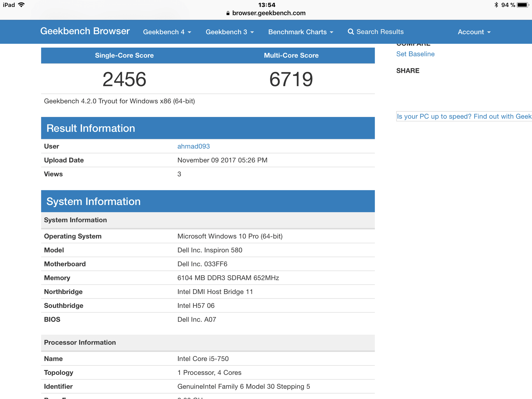Open the Benchmark Charts dropdown
The height and width of the screenshot is (399, 532).
pyautogui.click(x=301, y=32)
